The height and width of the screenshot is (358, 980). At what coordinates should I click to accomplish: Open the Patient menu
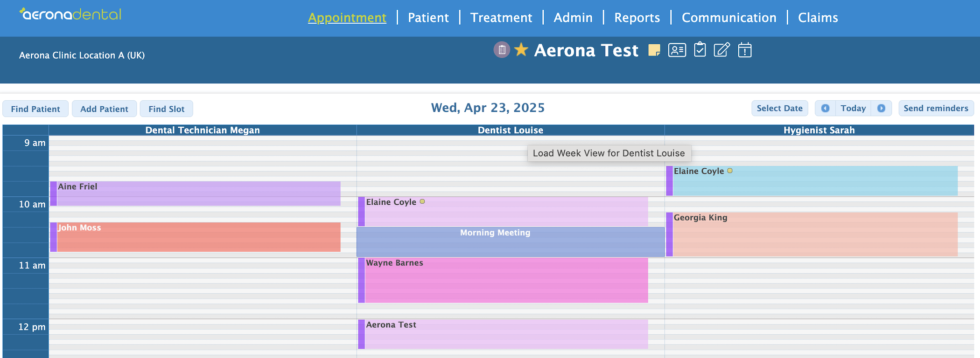point(428,18)
